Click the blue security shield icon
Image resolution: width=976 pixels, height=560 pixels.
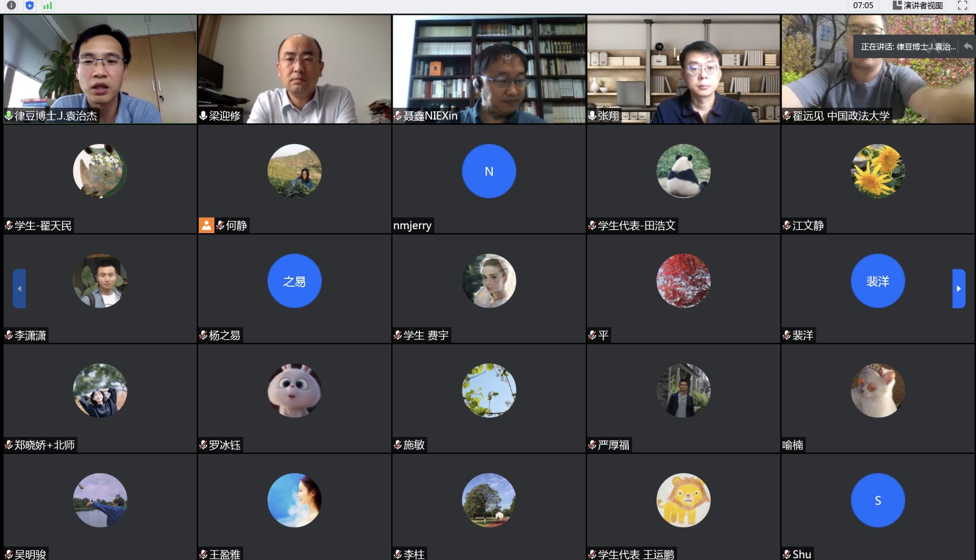pos(30,5)
